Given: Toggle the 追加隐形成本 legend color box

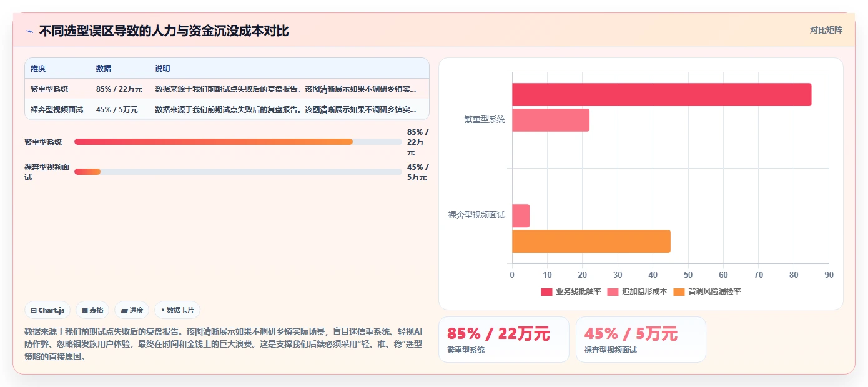Looking at the screenshot, I should (613, 291).
